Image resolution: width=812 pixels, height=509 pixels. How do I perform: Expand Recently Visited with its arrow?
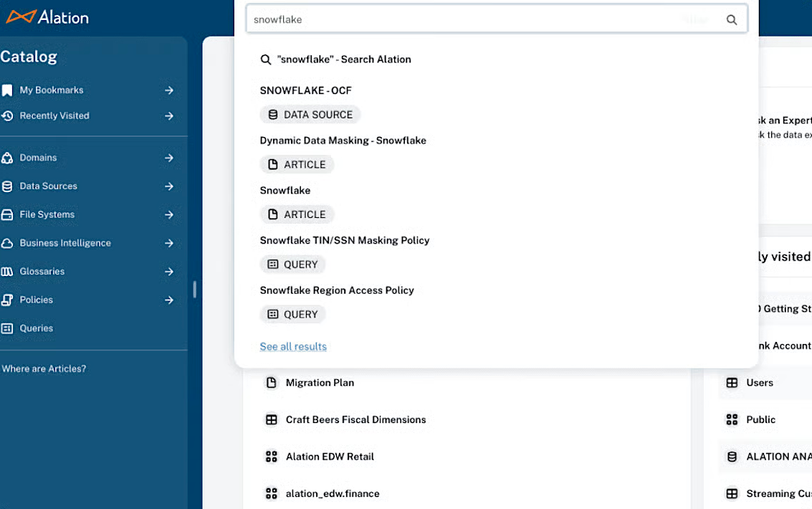coord(169,116)
